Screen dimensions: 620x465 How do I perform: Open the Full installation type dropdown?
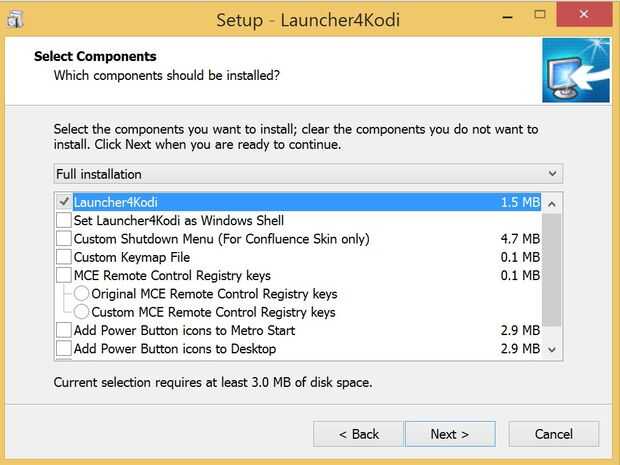[309, 174]
